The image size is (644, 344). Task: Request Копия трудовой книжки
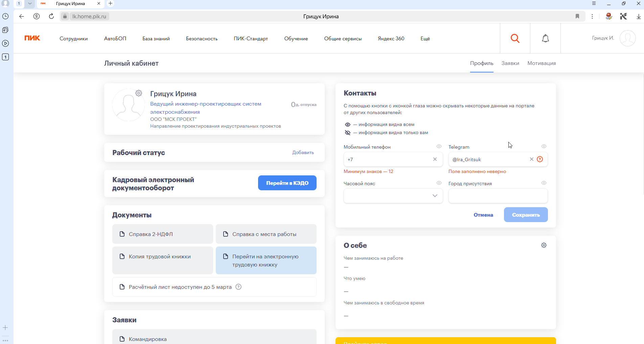(x=163, y=260)
